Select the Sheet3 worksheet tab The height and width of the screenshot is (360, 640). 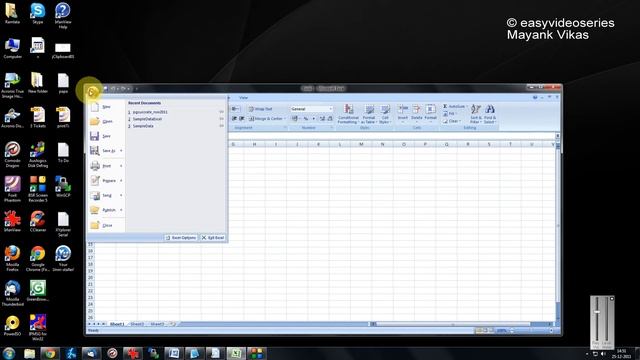click(x=157, y=324)
